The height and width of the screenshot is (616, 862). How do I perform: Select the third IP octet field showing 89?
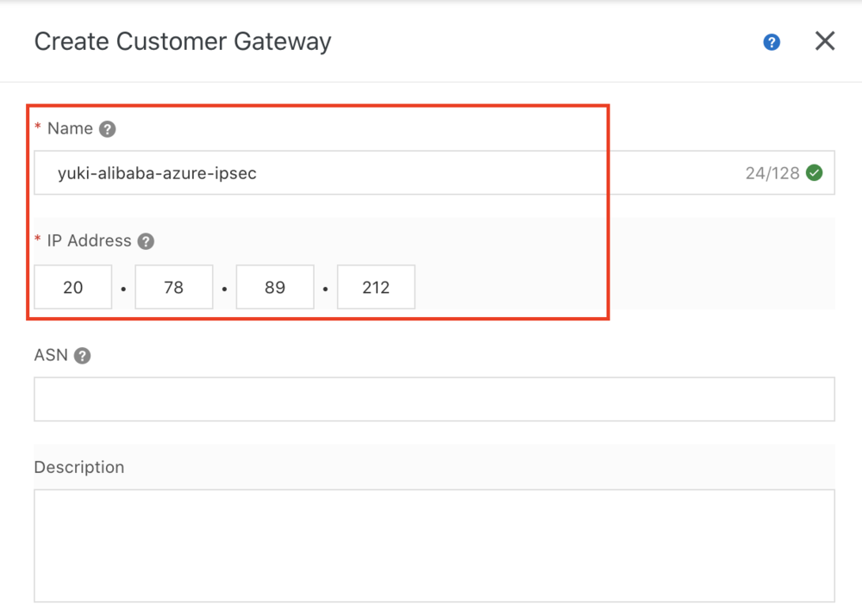(275, 287)
